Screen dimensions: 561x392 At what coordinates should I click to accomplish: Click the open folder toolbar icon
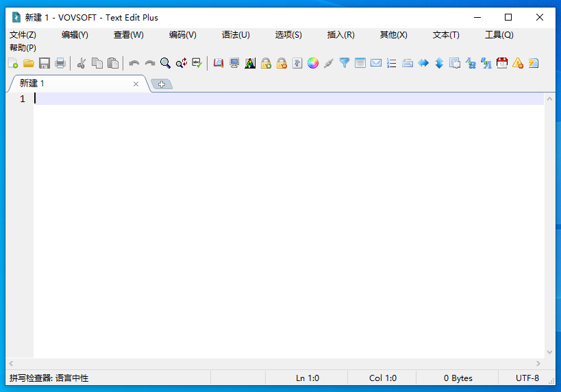(x=29, y=63)
